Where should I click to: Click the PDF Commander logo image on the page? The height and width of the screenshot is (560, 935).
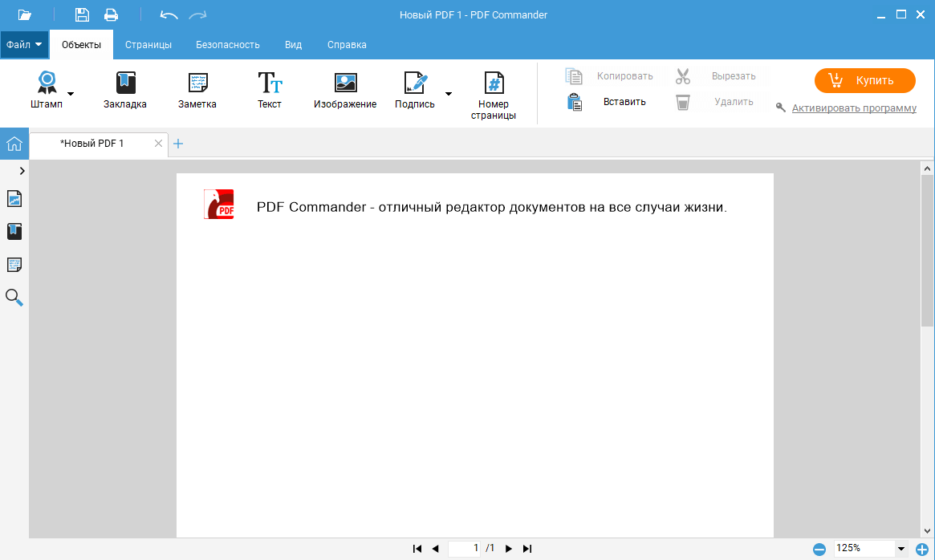point(219,205)
